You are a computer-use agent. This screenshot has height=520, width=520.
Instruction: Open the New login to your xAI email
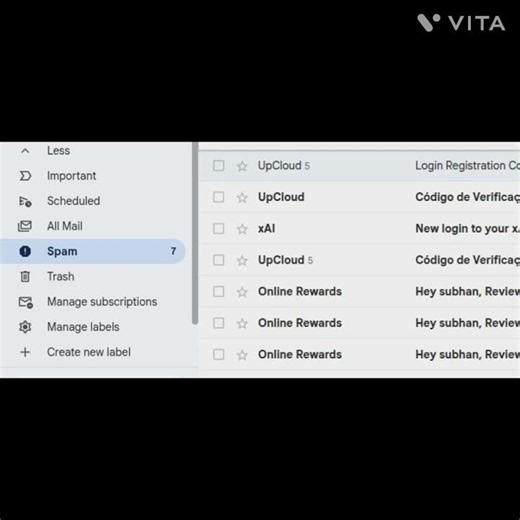[x=360, y=229]
